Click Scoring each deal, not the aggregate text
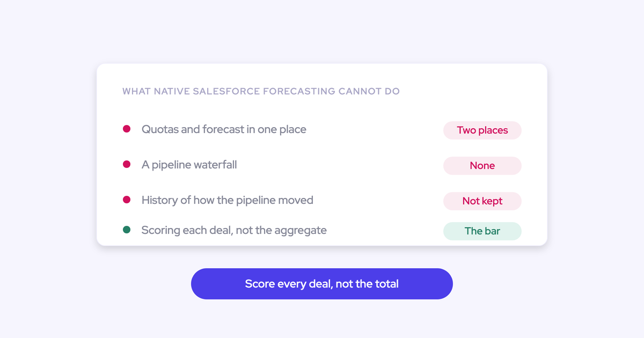Viewport: 644px width, 338px height. 234,230
